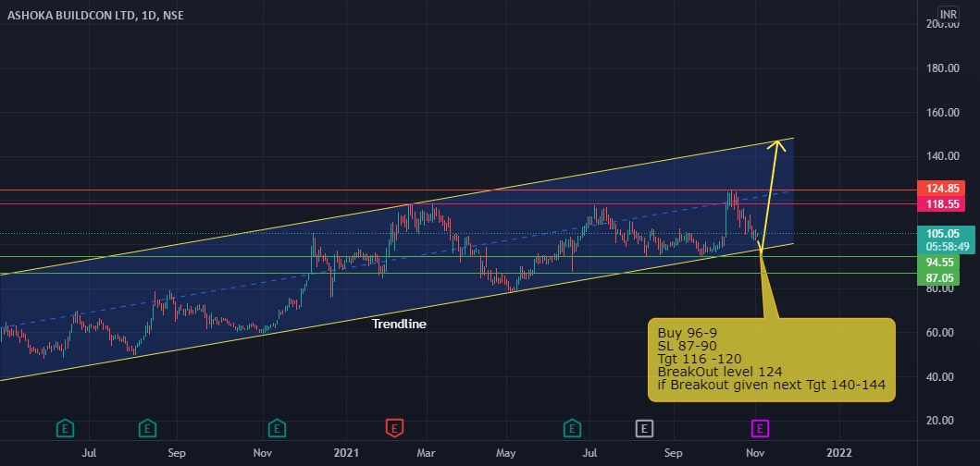Click the green earnings icon before July 2021

pos(571,428)
